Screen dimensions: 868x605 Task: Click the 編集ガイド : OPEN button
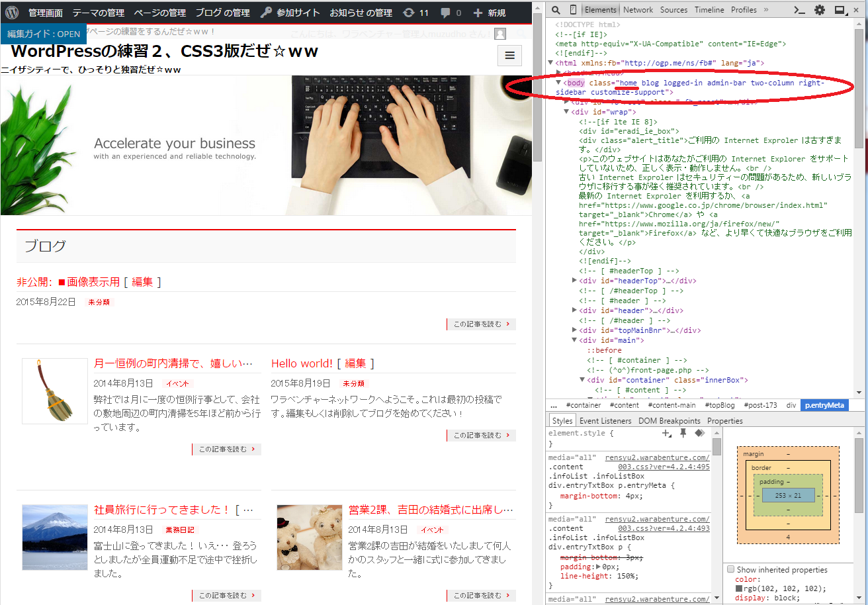point(44,34)
